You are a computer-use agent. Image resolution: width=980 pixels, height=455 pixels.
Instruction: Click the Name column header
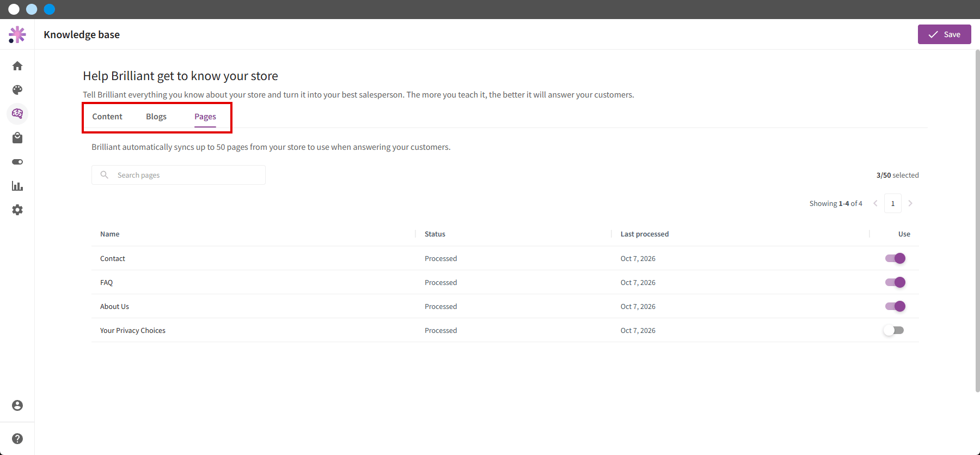point(110,234)
